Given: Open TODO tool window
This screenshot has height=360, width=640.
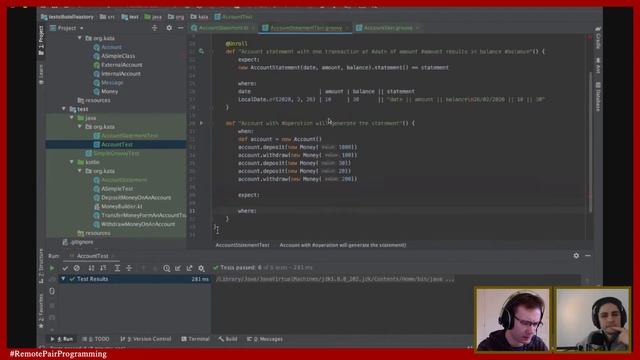Looking at the screenshot, I should (x=96, y=339).
